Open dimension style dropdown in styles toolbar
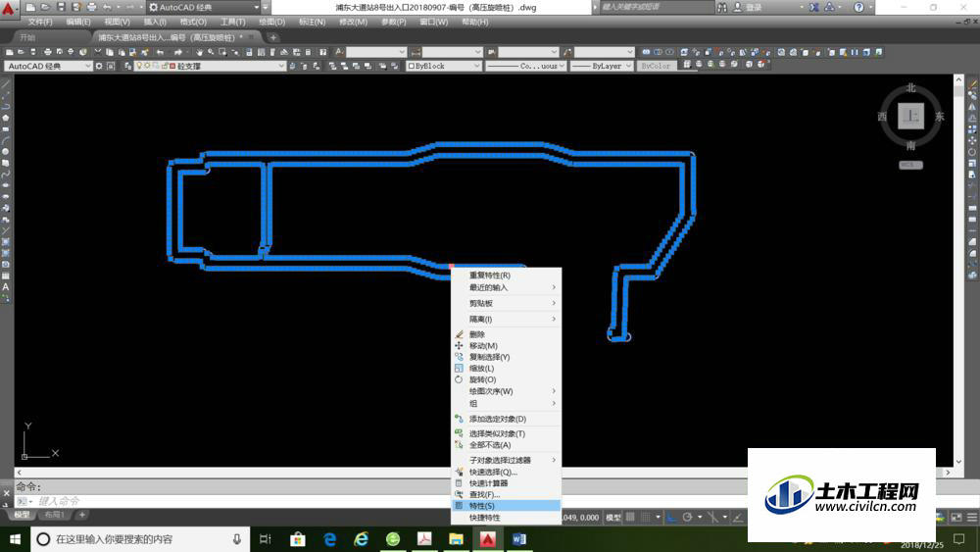 click(x=453, y=52)
